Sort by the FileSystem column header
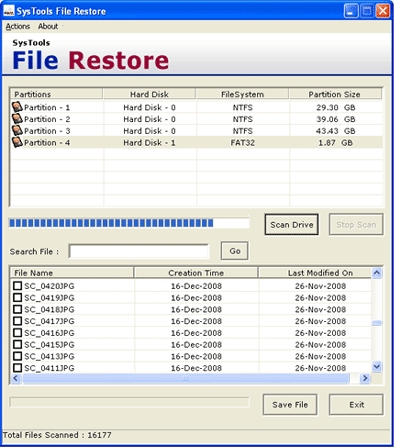Image resolution: width=394 pixels, height=448 pixels. click(243, 94)
